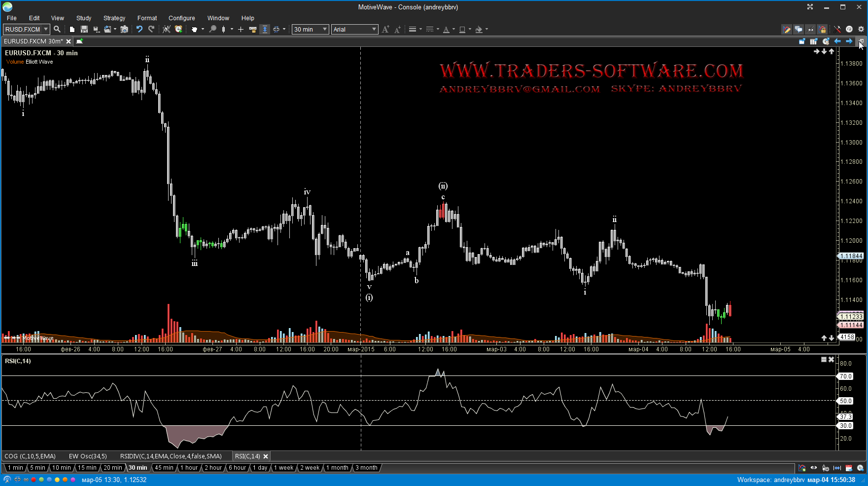Open the settings gear icon
The width and height of the screenshot is (868, 486).
pyautogui.click(x=861, y=29)
